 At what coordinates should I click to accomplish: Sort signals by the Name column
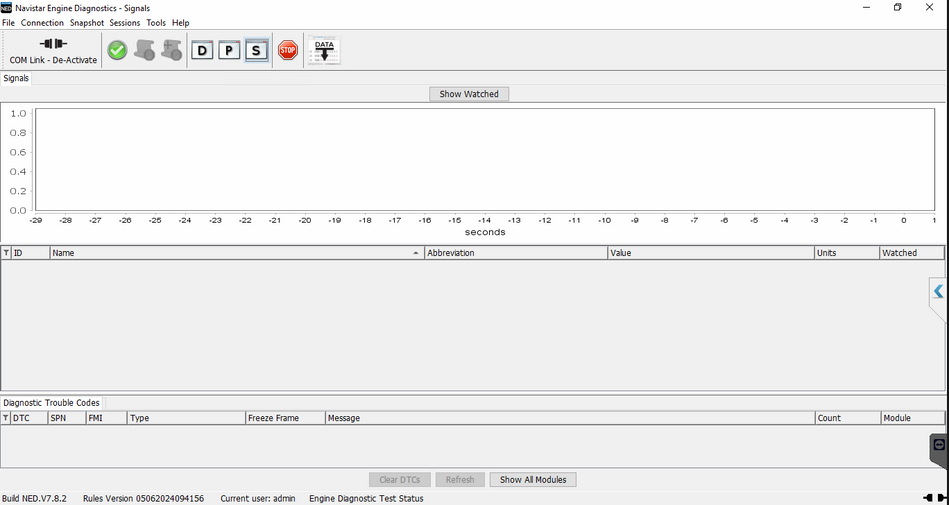(235, 253)
